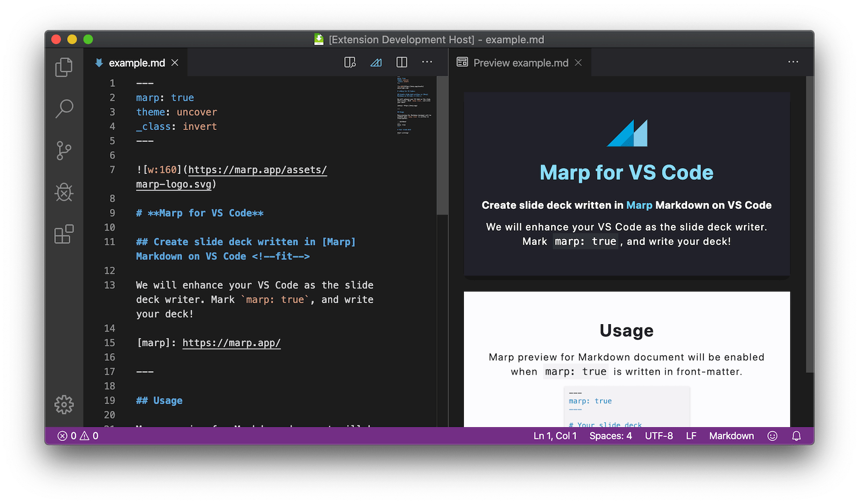
Task: Open the Extensions icon
Action: [x=64, y=235]
